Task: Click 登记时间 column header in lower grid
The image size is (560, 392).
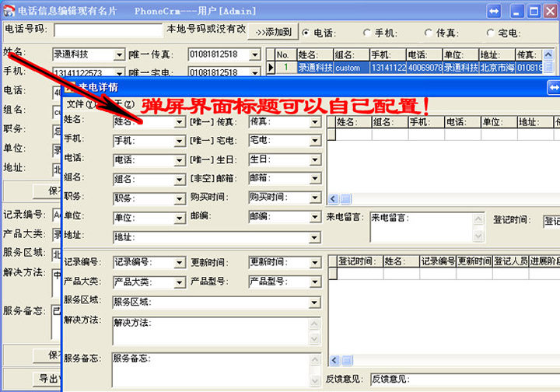Action: point(359,261)
